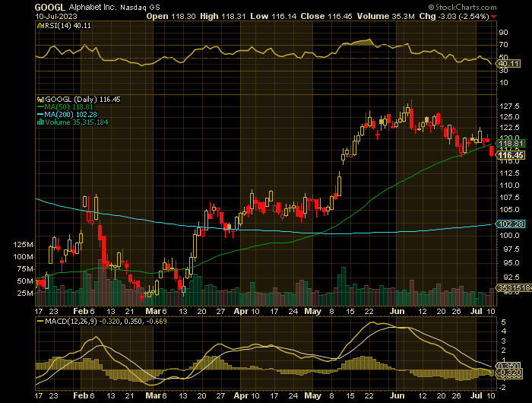Click the 50M volume axis label
This screenshot has width=532, height=403.
pyautogui.click(x=25, y=281)
